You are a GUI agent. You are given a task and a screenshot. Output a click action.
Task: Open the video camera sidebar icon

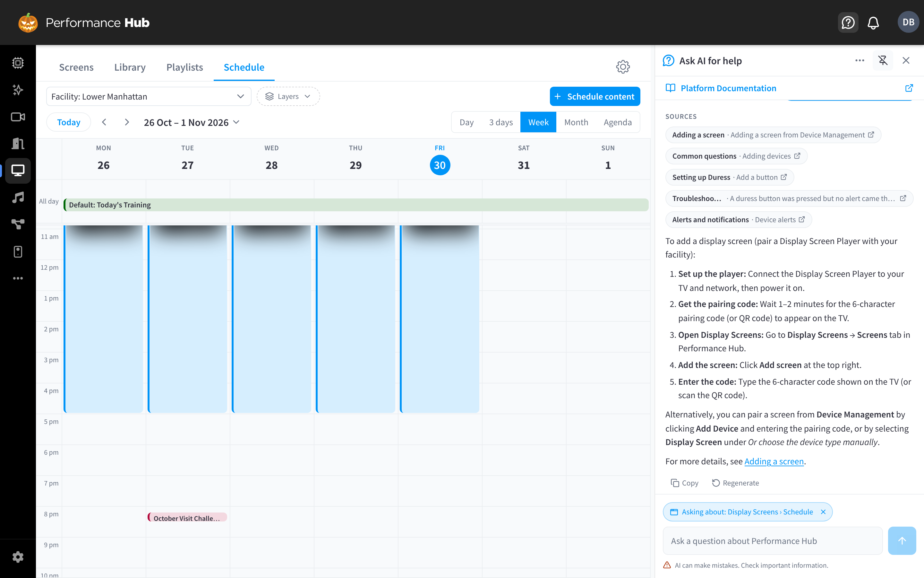click(x=18, y=117)
